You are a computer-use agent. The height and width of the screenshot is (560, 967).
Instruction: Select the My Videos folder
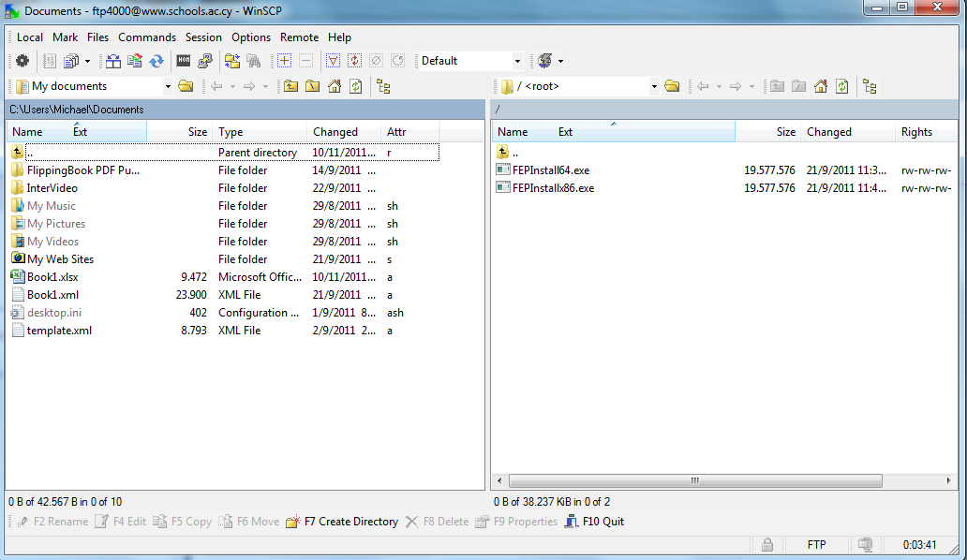52,242
